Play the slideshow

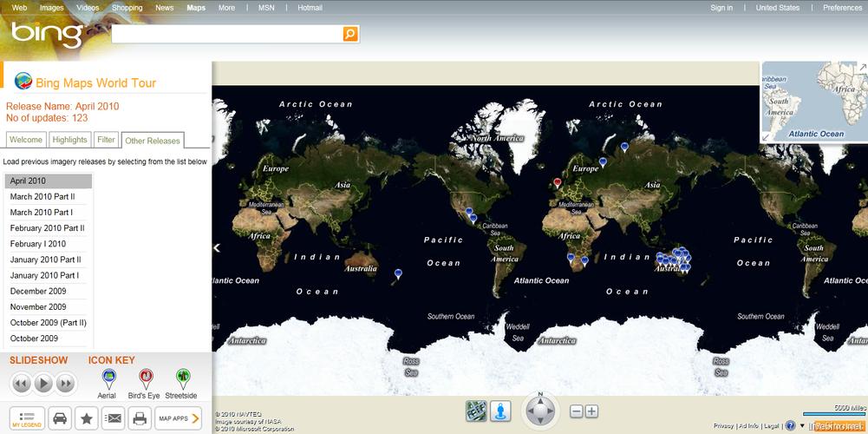point(43,383)
